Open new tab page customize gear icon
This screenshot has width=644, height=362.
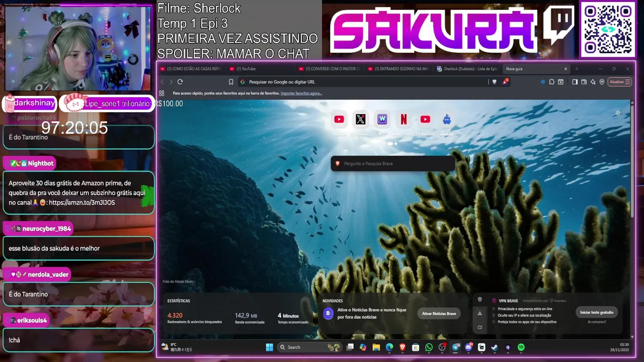(x=618, y=113)
